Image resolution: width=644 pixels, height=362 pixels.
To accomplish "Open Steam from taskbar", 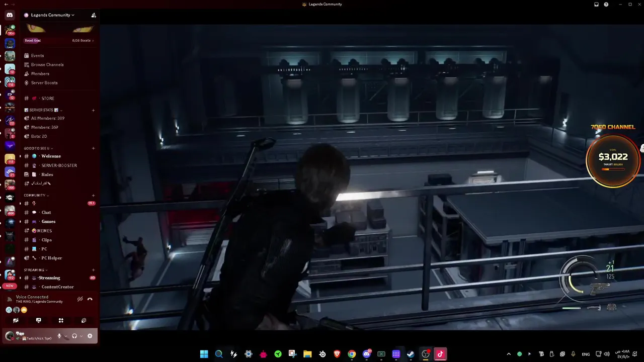I will (x=411, y=354).
